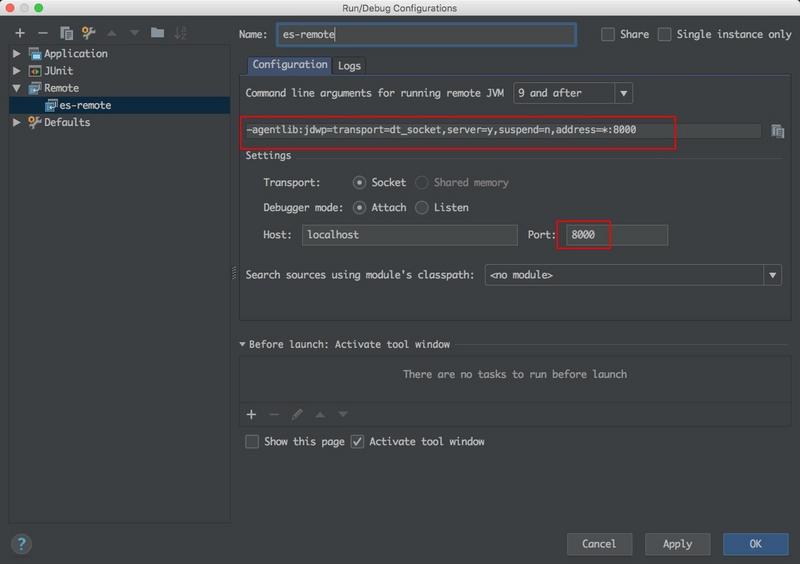
Task: Switch to the Logs tab
Action: pos(349,66)
